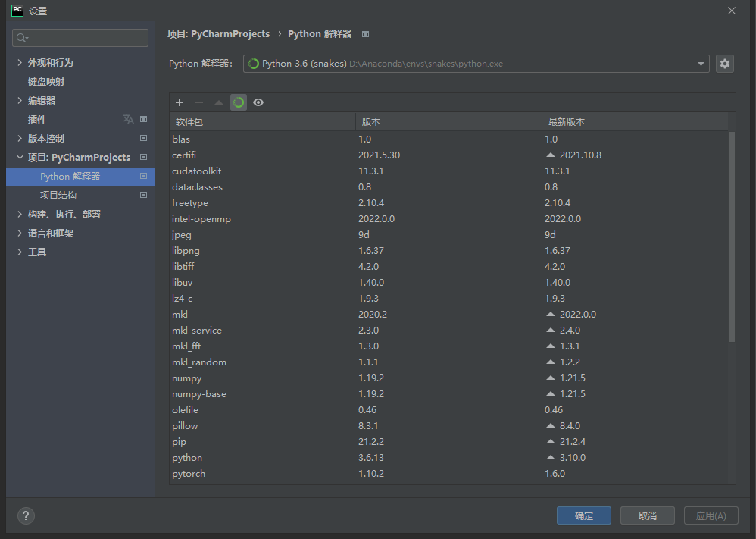Screen dimensions: 756x539
Task: Click the 版本 column header
Action: (449, 121)
